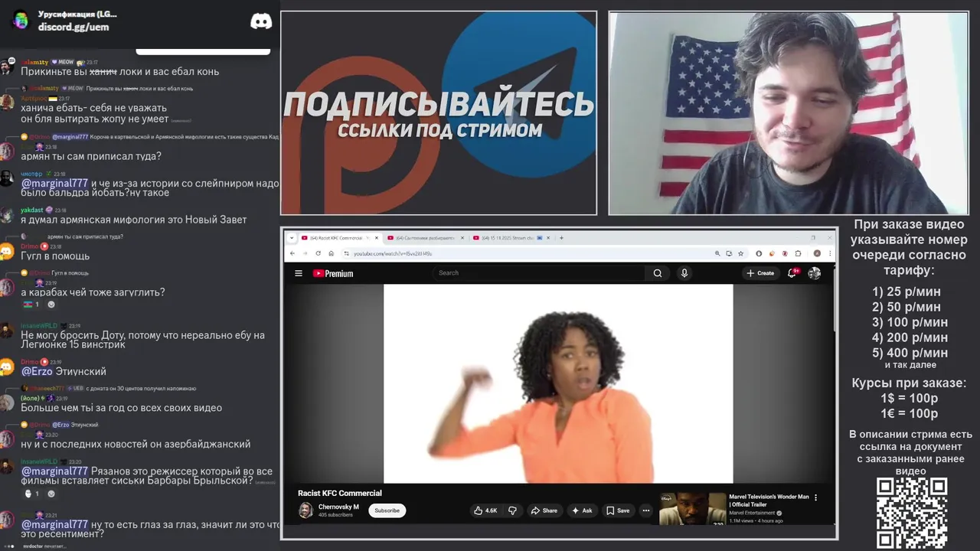
Task: Click message 'армян ты сам приписал туда?'
Action: [x=91, y=156]
